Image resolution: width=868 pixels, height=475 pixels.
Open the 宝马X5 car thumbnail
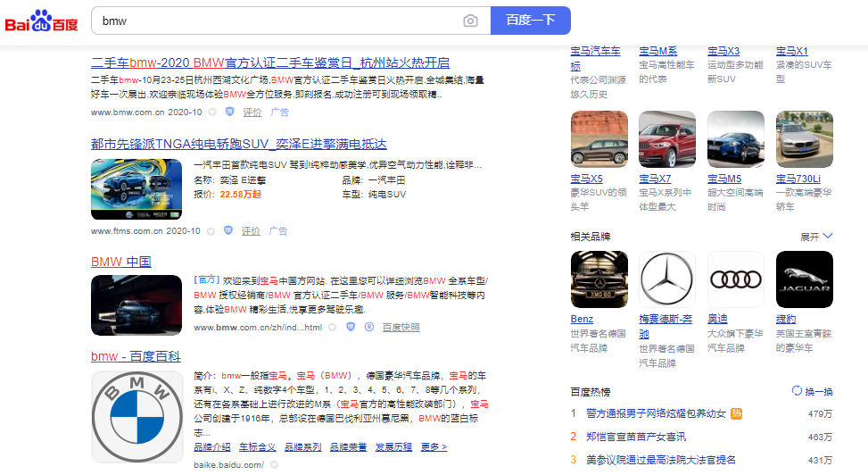tap(599, 138)
